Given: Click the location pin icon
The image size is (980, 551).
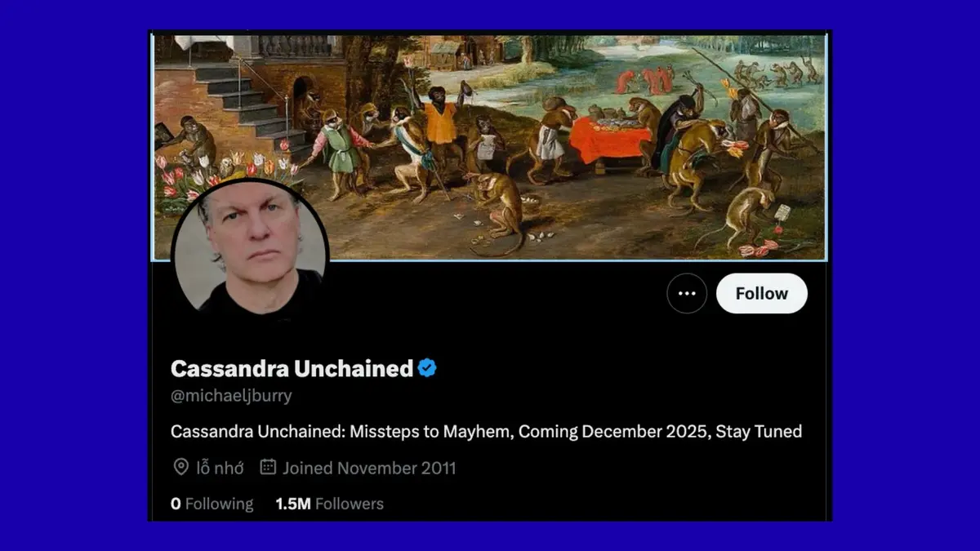Looking at the screenshot, I should (x=180, y=467).
